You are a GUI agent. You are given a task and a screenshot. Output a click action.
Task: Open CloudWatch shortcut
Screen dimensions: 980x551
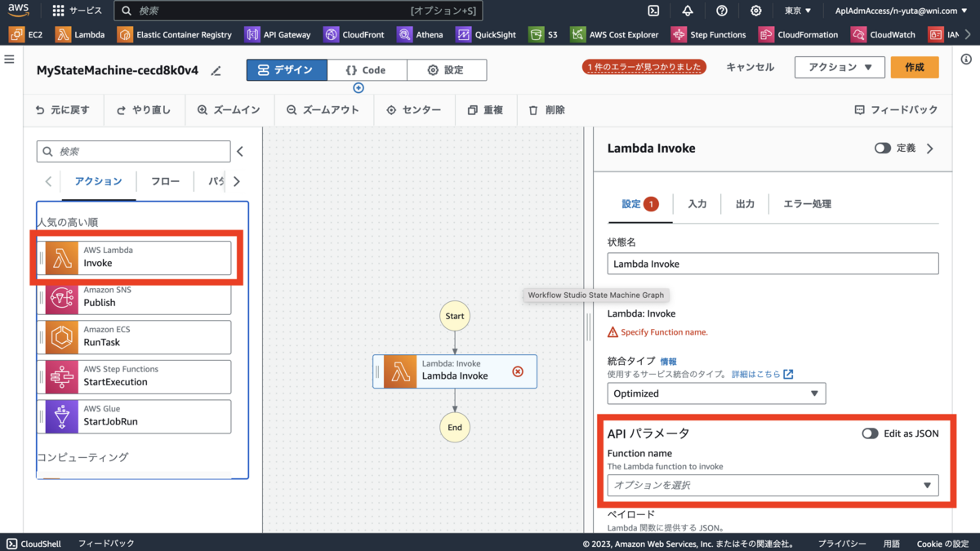click(x=883, y=34)
